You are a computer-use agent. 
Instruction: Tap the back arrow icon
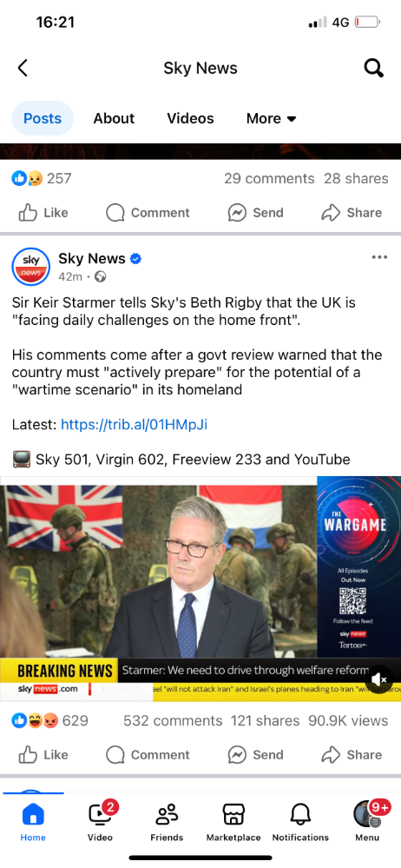[x=22, y=68]
